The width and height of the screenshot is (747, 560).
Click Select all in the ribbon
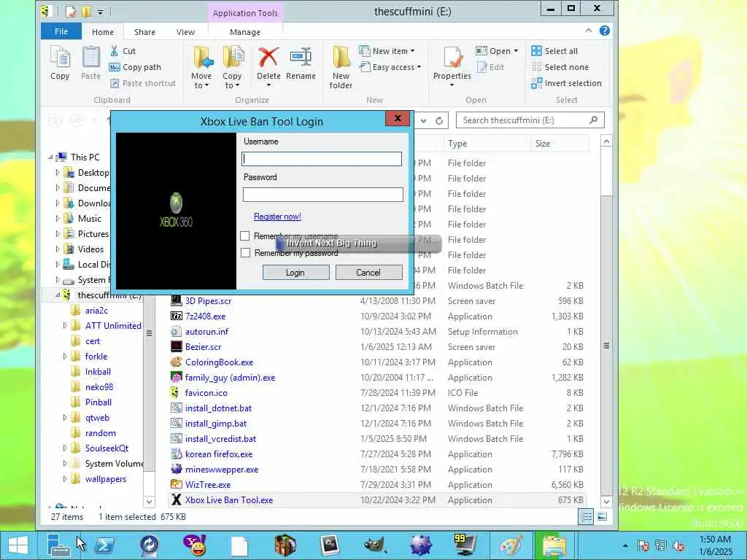555,51
